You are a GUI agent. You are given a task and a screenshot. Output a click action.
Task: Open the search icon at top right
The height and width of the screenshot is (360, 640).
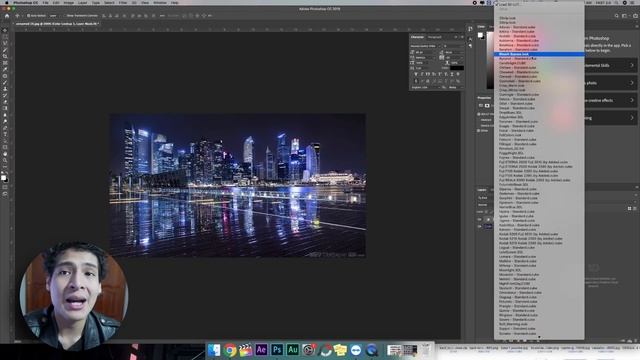click(616, 16)
